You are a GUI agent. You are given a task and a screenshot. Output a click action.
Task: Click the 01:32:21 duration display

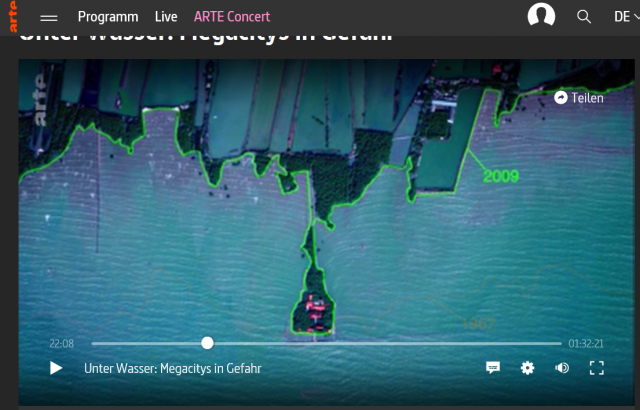pyautogui.click(x=586, y=343)
